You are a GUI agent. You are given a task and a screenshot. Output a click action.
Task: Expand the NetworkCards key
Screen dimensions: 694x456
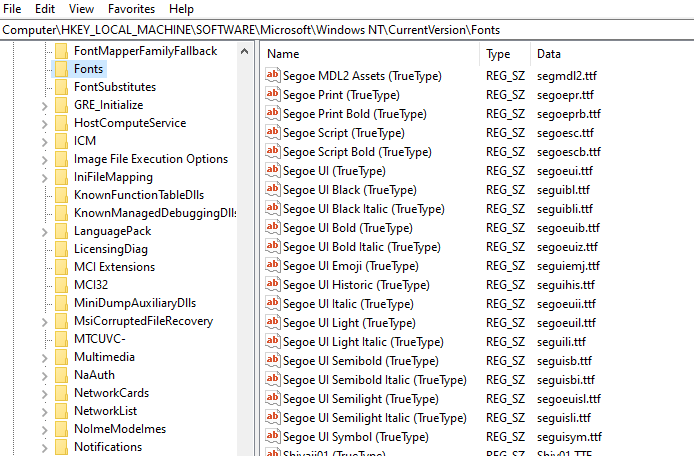point(45,394)
